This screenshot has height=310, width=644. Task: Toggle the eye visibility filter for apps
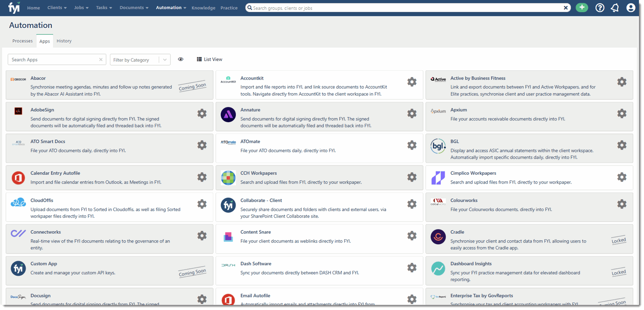point(181,59)
